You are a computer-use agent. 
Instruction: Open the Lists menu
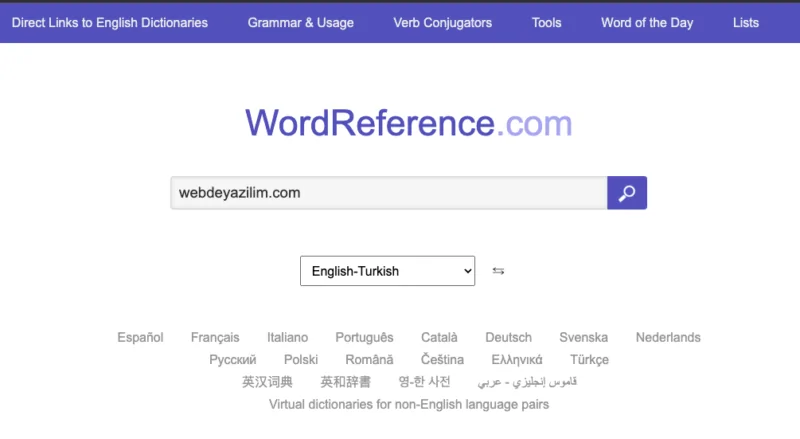point(746,23)
